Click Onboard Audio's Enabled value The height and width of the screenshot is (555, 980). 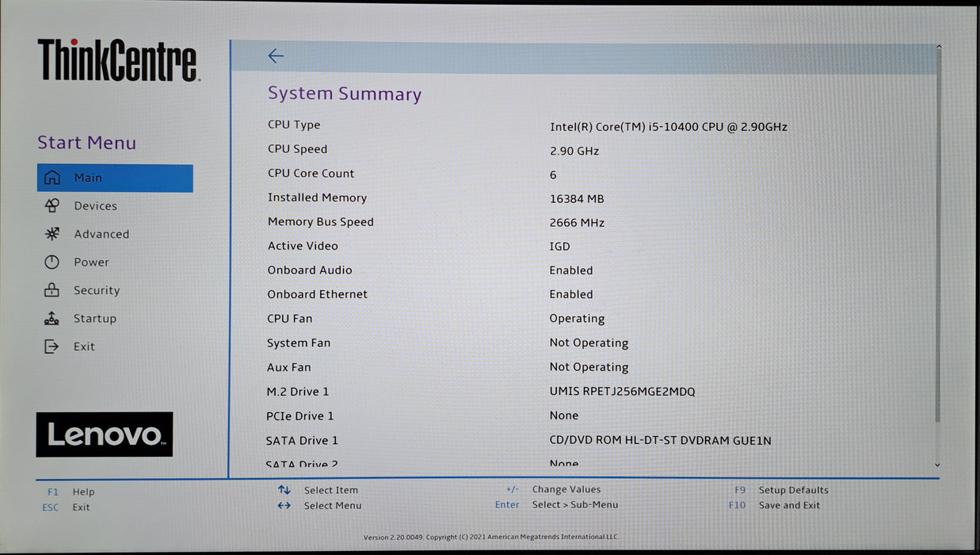tap(571, 270)
